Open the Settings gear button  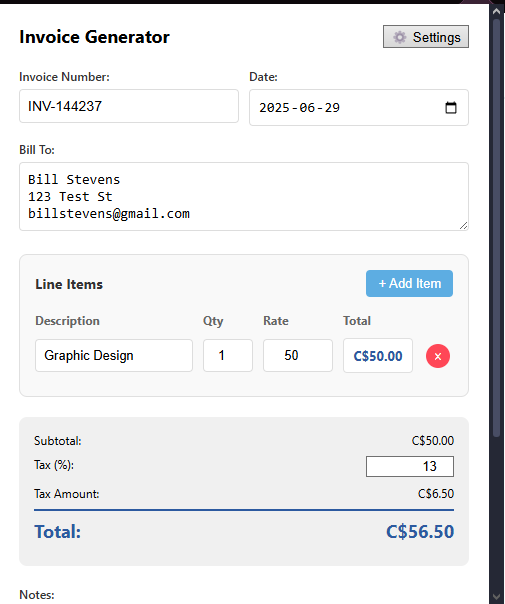click(426, 37)
